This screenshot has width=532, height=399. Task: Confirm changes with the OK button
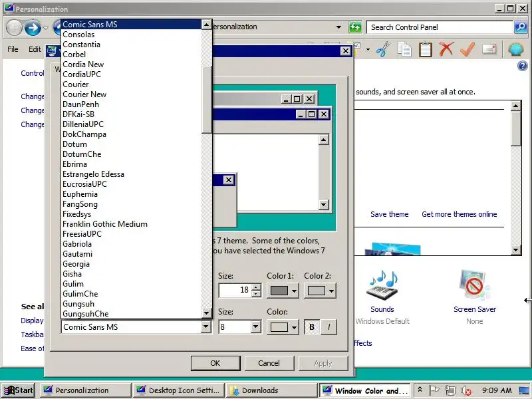click(x=215, y=363)
